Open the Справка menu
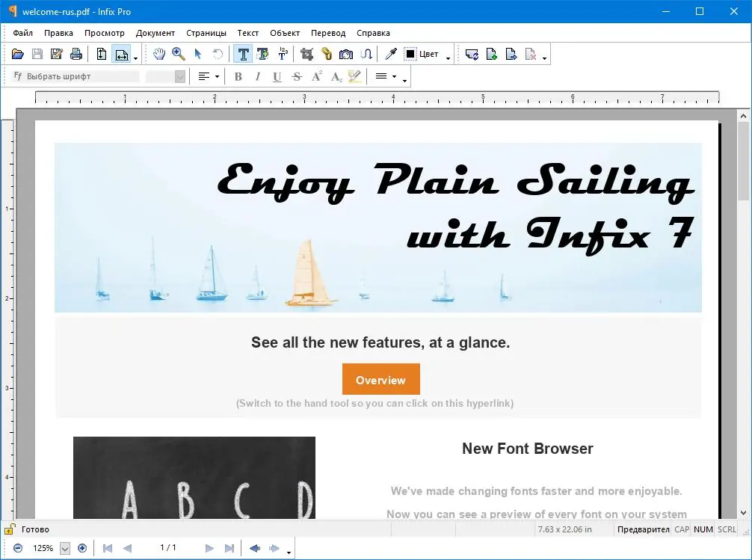This screenshot has width=752, height=560. pos(373,33)
